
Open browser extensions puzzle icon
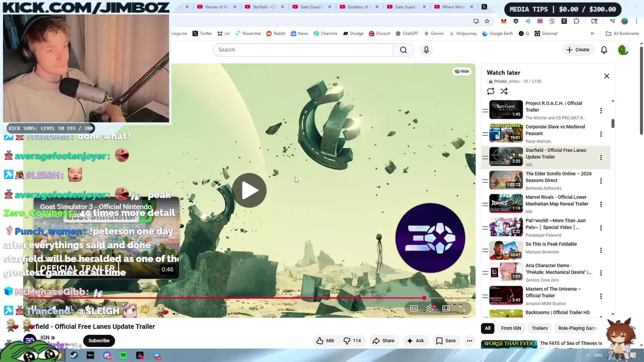click(576, 21)
